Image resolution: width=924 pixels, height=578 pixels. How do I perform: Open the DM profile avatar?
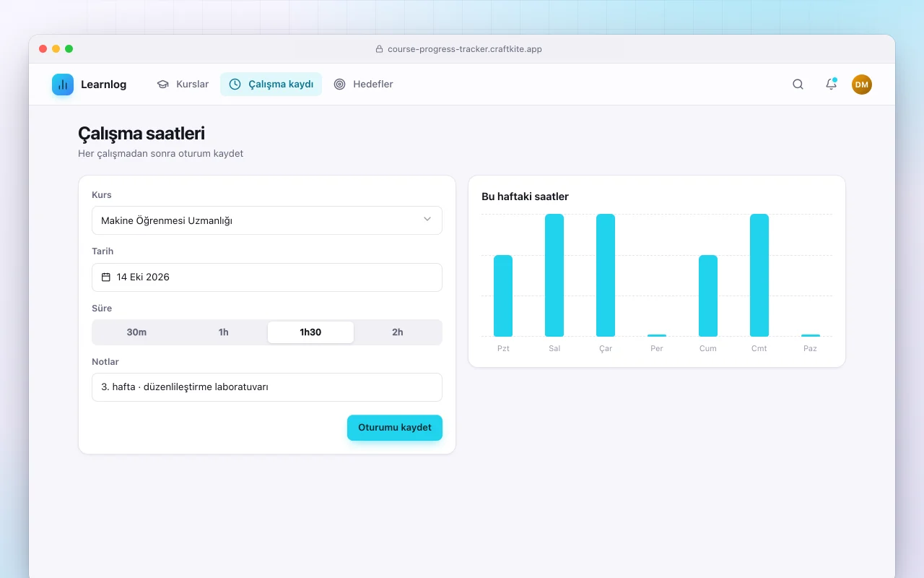(862, 85)
